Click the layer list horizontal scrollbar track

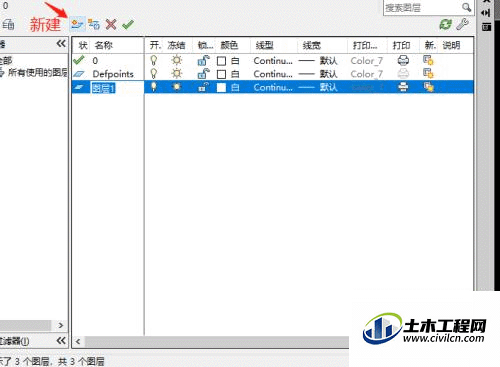point(217,342)
